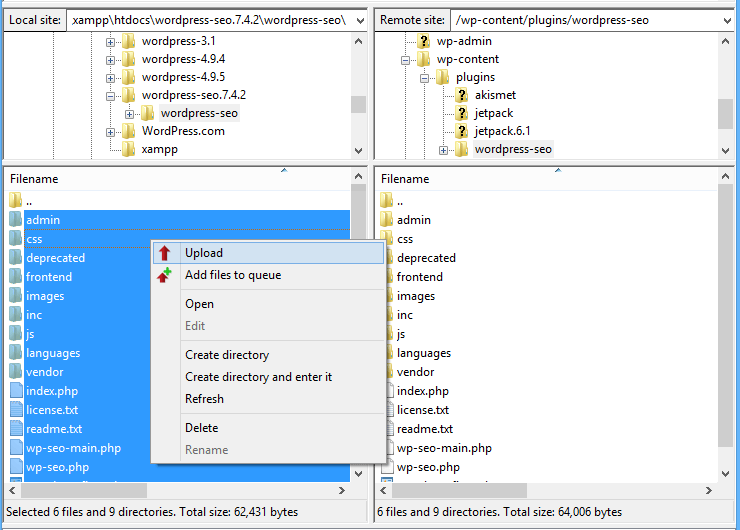
Task: Click the local admin folder icon
Action: (x=16, y=219)
